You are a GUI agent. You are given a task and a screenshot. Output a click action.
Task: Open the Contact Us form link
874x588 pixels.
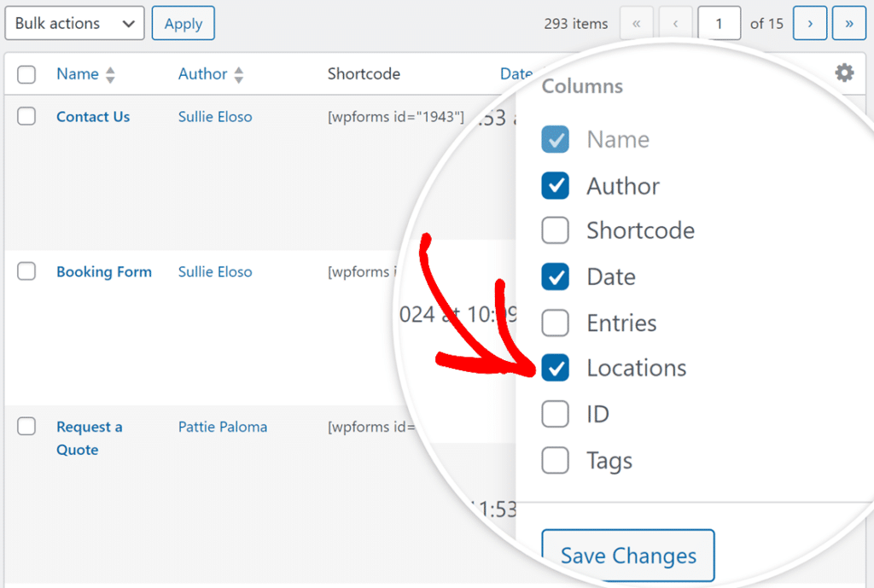click(x=92, y=117)
